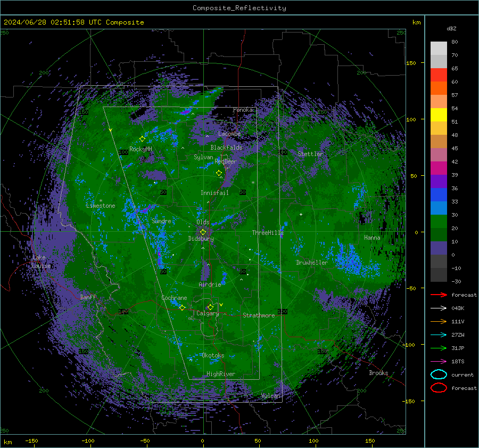479x448 pixels.
Task: Click the cyan current ellipse icon
Action: click(439, 374)
